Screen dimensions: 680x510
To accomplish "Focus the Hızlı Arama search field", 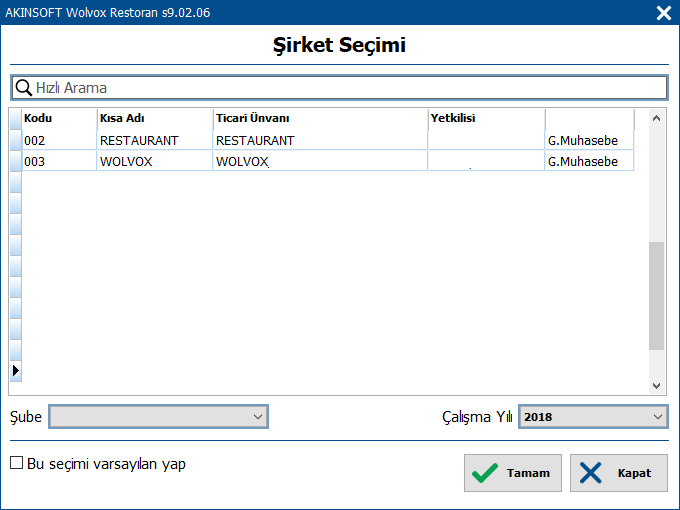I will 339,88.
